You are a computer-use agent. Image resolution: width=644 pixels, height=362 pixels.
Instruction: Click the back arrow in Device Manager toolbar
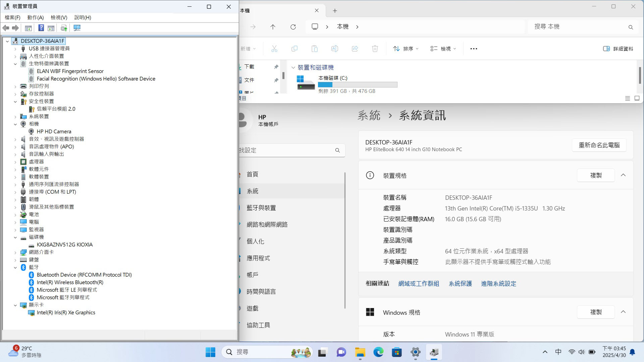click(x=6, y=28)
